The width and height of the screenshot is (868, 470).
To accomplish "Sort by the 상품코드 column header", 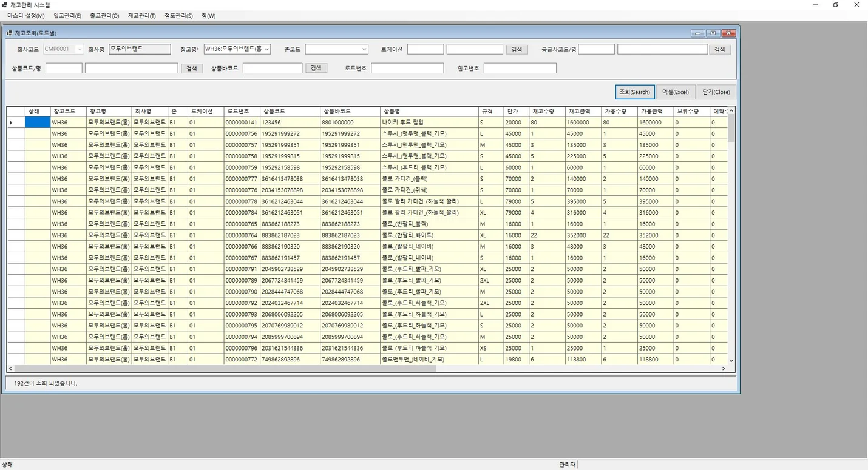I will pyautogui.click(x=290, y=112).
